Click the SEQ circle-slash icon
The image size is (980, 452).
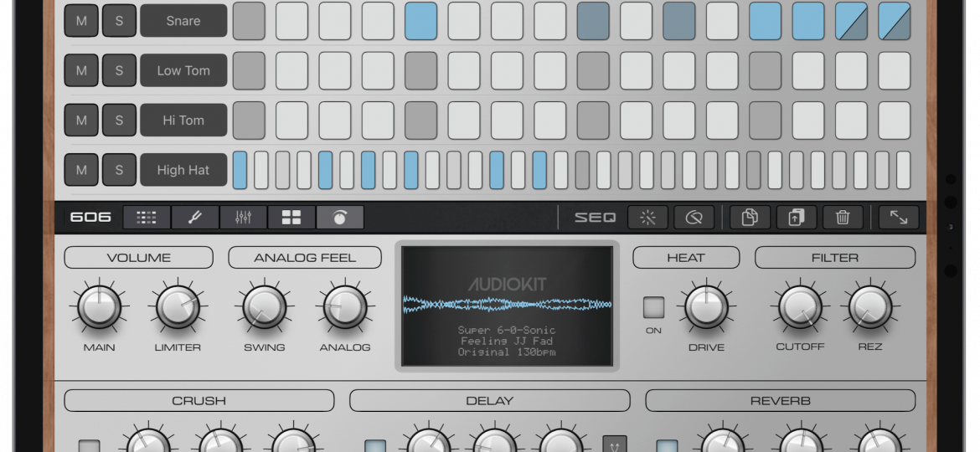[x=694, y=218]
